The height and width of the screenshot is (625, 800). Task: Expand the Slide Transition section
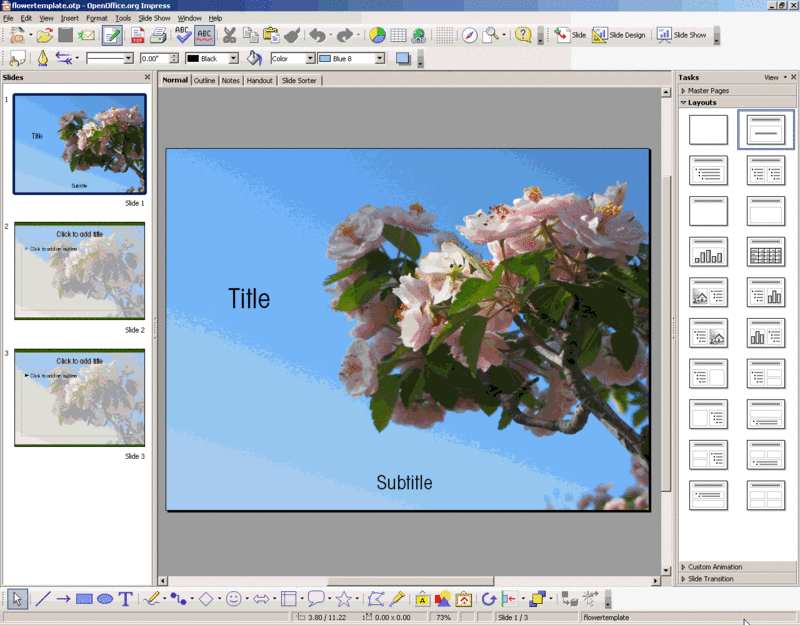pyautogui.click(x=737, y=579)
